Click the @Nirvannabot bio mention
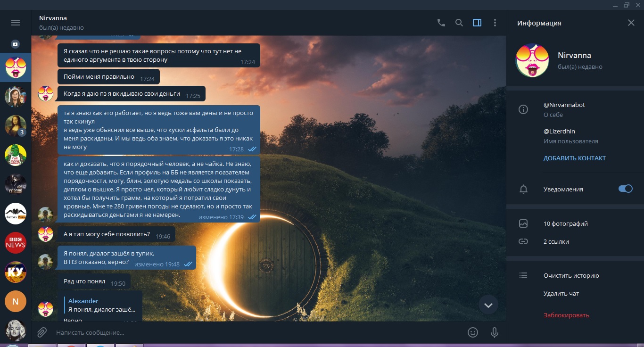This screenshot has width=644, height=347. (564, 105)
